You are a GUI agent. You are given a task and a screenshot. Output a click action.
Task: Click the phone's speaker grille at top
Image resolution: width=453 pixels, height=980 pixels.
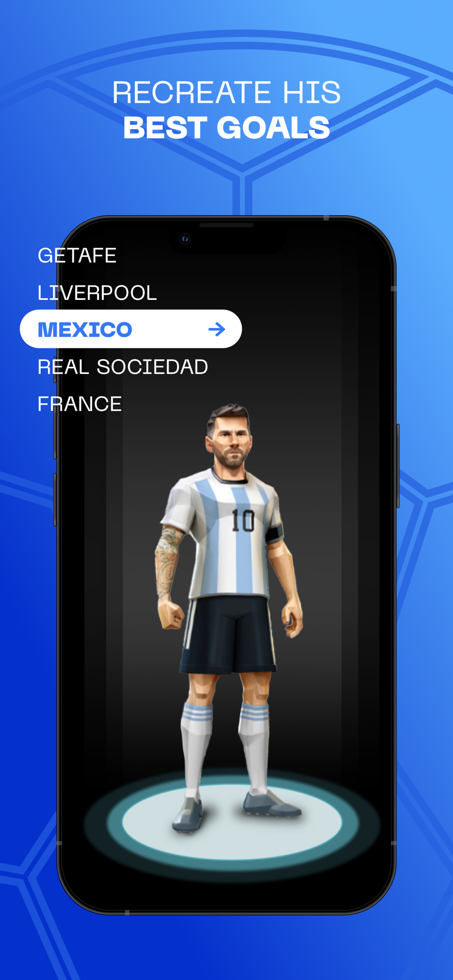[226, 225]
